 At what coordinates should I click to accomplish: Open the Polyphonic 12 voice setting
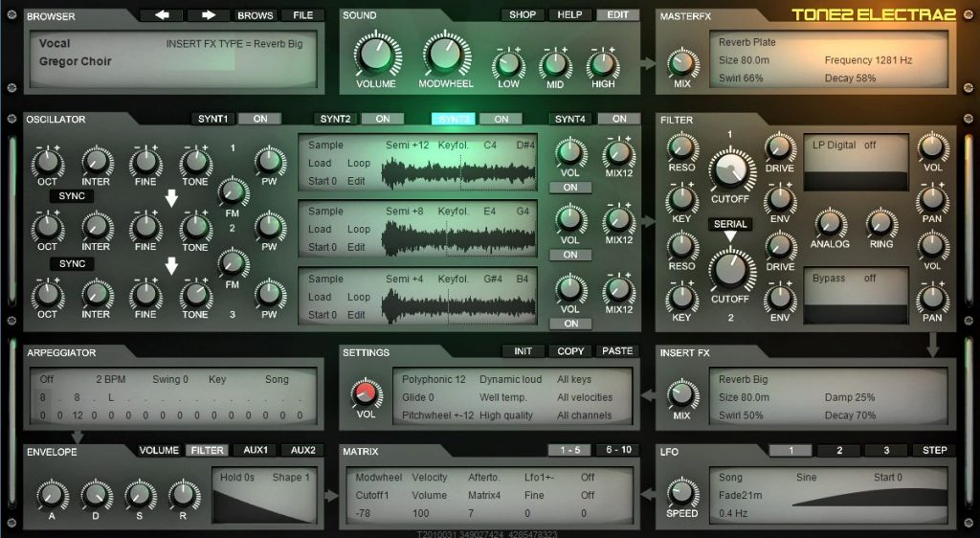coord(434,379)
